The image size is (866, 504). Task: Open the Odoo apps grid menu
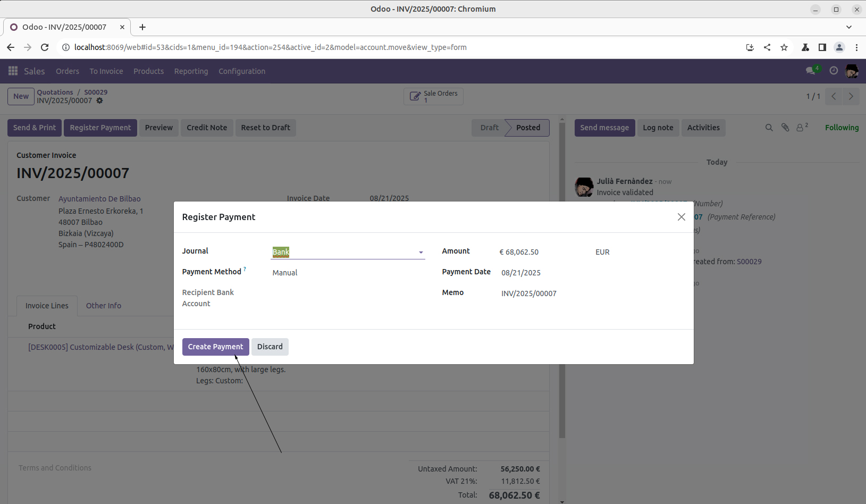(x=13, y=71)
